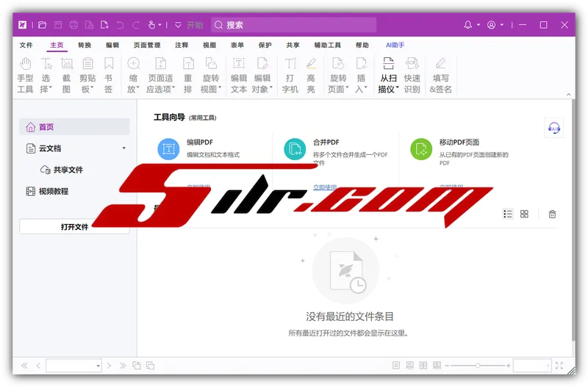Click the redo arrow icon
Screen dimensions: 588x387
pos(136,25)
